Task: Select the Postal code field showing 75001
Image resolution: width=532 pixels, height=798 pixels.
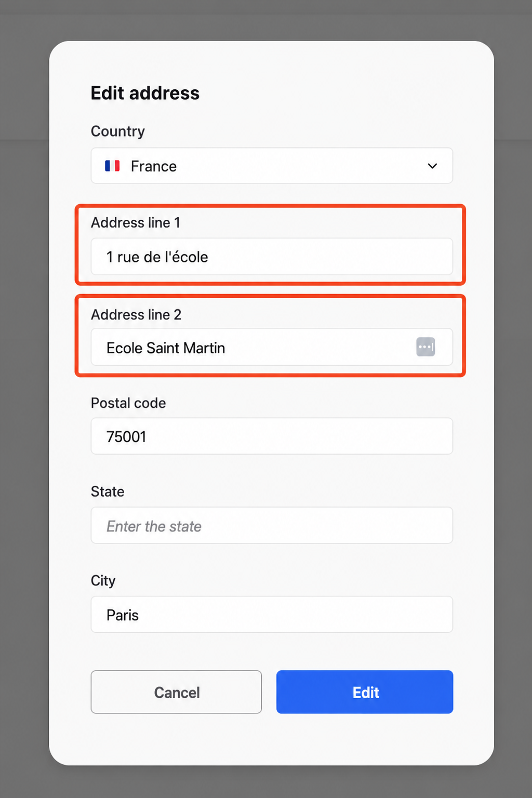Action: [x=272, y=436]
